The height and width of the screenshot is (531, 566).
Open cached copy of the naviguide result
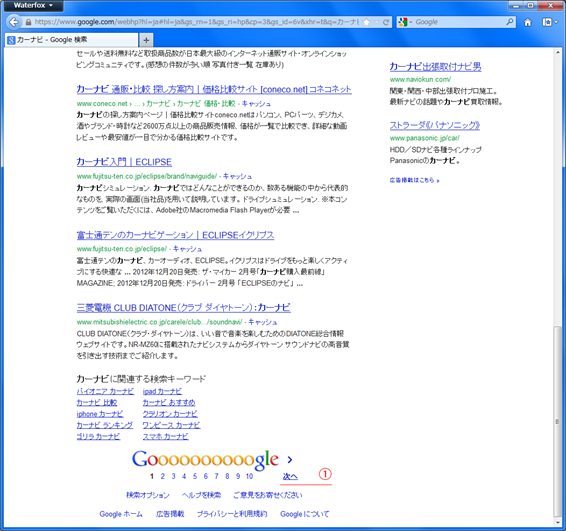(x=237, y=177)
